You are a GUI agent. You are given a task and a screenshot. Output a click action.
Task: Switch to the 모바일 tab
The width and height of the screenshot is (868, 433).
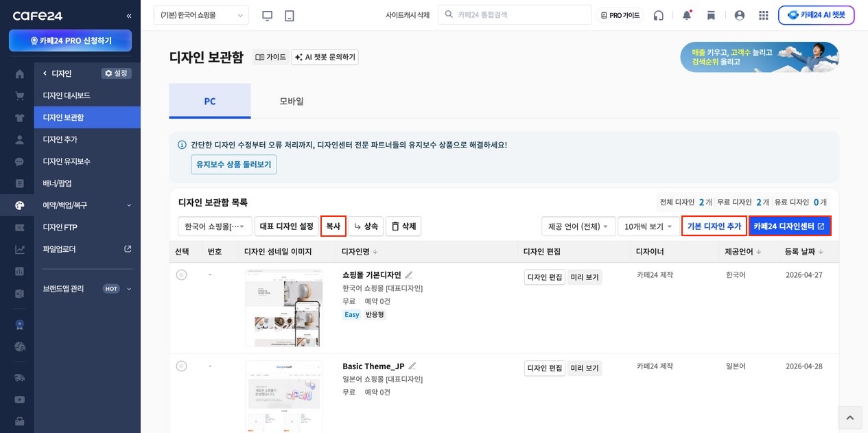292,101
